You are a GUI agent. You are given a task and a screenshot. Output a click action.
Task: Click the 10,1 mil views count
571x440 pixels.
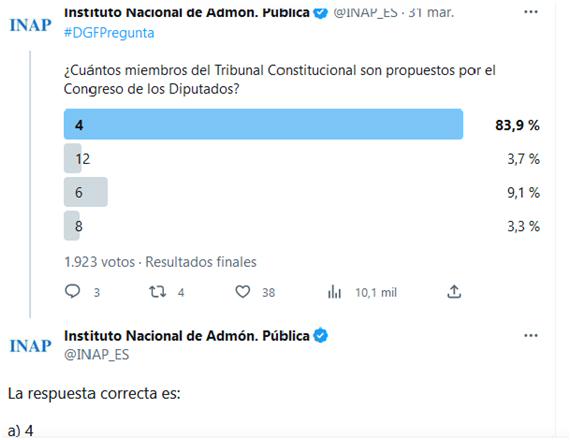[376, 292]
